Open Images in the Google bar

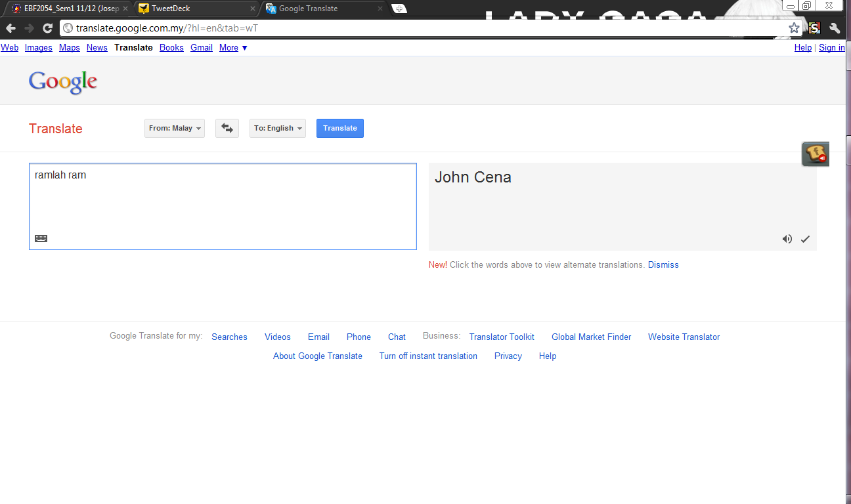pos(39,47)
